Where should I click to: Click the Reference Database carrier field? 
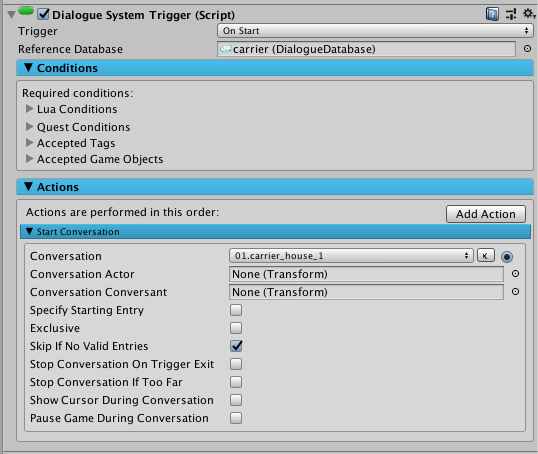[366, 49]
